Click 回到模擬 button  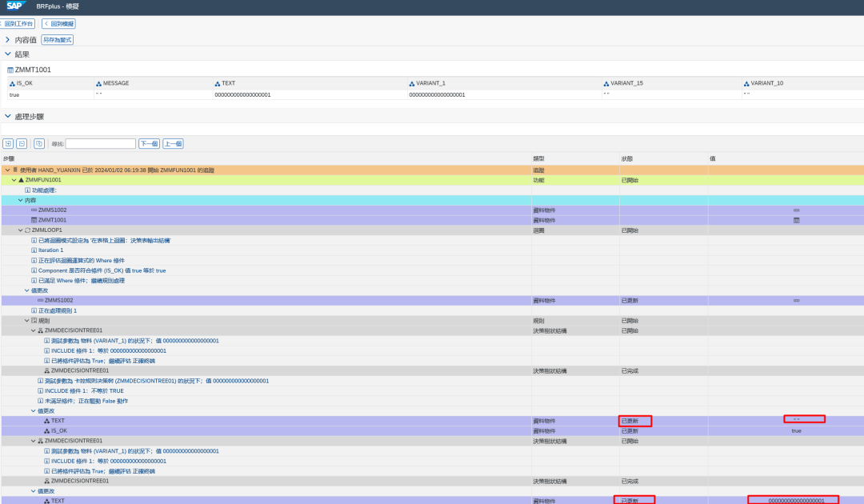[59, 24]
